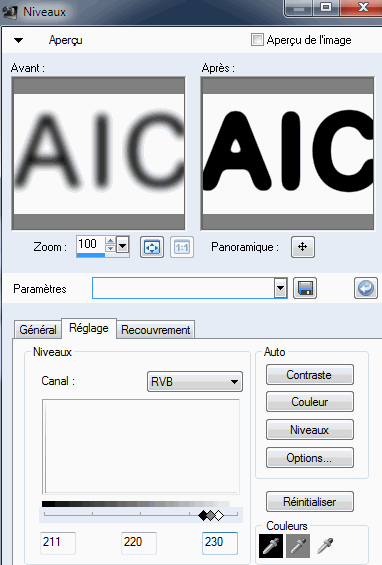Select the gray point eyedropper
The height and width of the screenshot is (565, 382).
(x=298, y=546)
